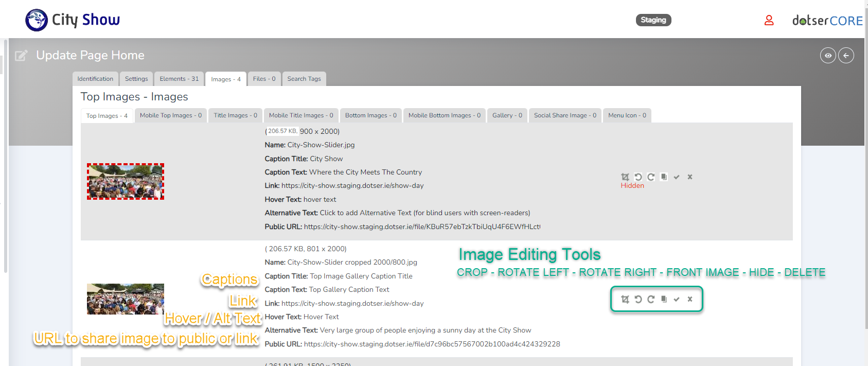Crop the hidden City-Show-Slider.jpg image

tap(625, 177)
